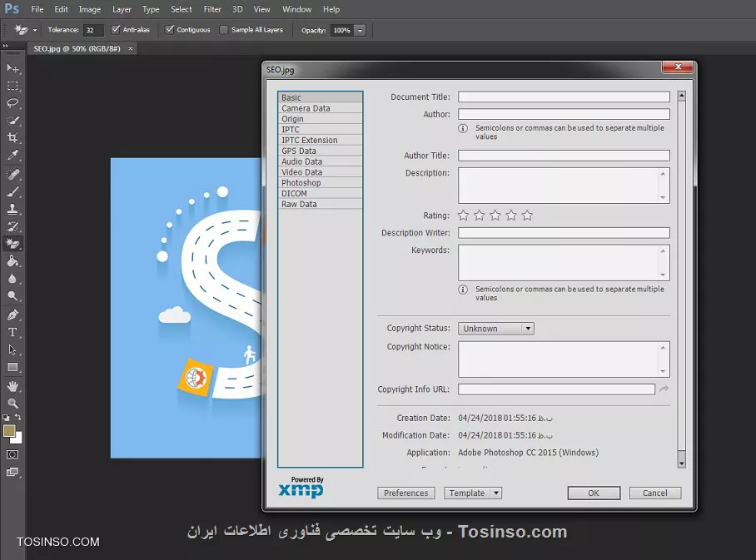Select the Magic Eraser tool in toolbox
The width and height of the screenshot is (756, 560).
(x=12, y=244)
